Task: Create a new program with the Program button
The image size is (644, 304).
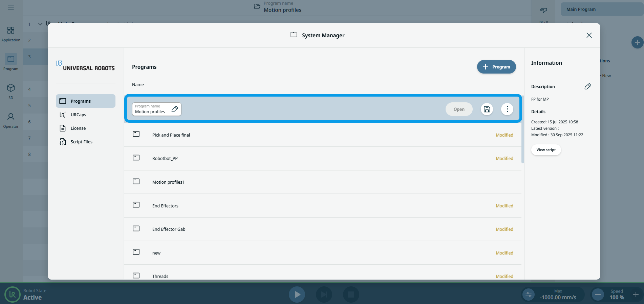Action: pyautogui.click(x=496, y=67)
